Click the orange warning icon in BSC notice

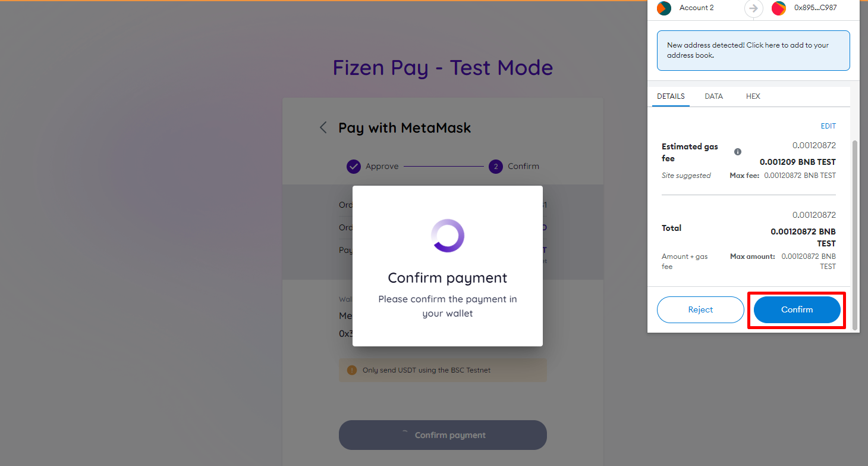click(351, 370)
